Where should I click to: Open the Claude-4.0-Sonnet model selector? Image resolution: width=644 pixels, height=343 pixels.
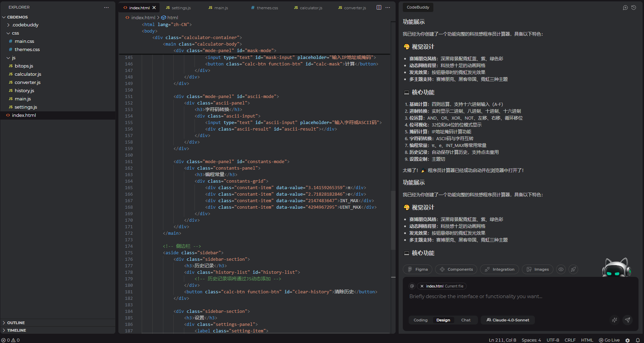(x=507, y=320)
